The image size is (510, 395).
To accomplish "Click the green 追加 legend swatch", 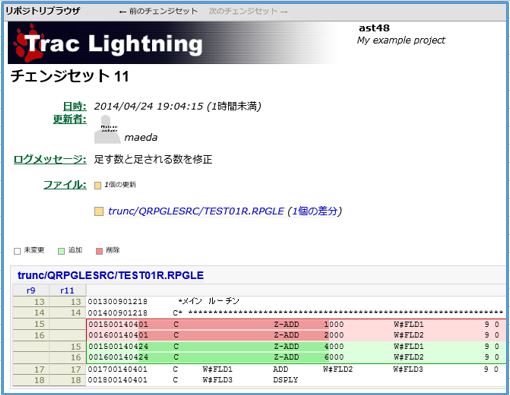I will pyautogui.click(x=61, y=251).
